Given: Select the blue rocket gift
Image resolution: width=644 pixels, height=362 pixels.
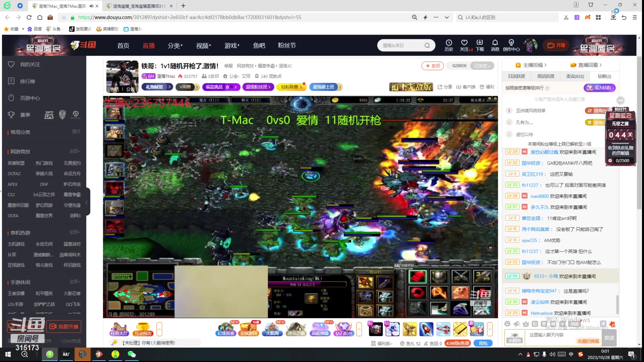Looking at the screenshot, I should point(426,329).
